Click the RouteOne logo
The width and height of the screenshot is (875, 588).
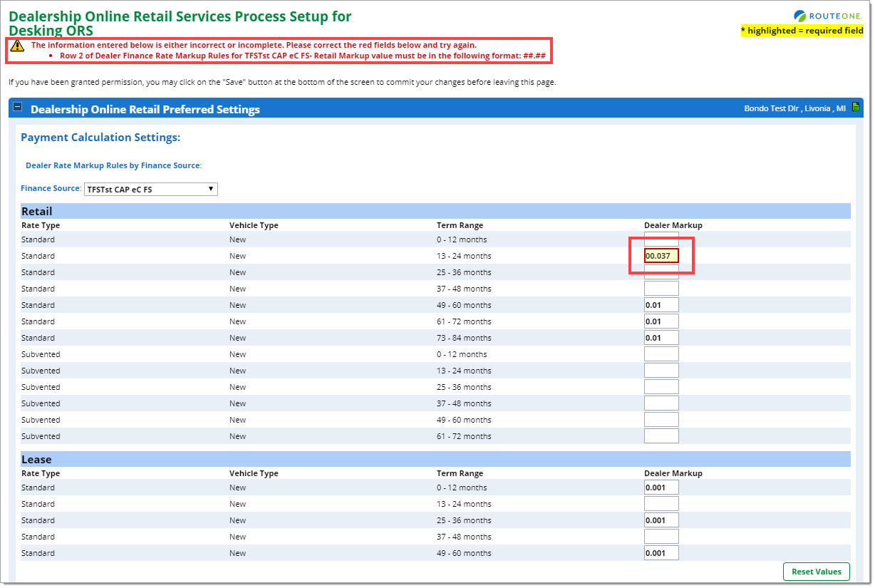tap(828, 16)
